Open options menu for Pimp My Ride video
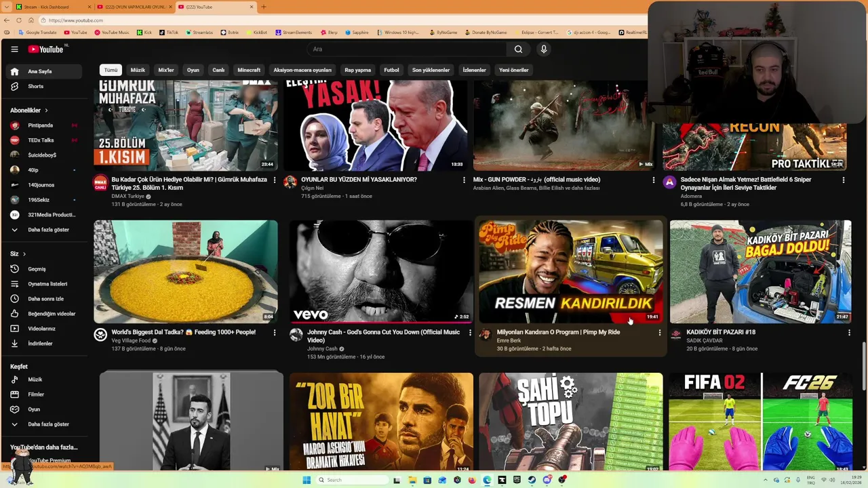Viewport: 868px width, 488px height. click(659, 332)
